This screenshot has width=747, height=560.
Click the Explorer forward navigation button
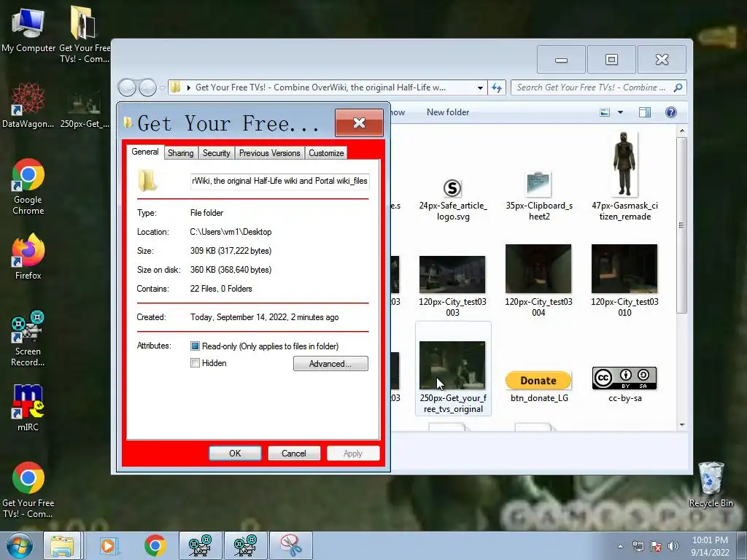click(147, 87)
